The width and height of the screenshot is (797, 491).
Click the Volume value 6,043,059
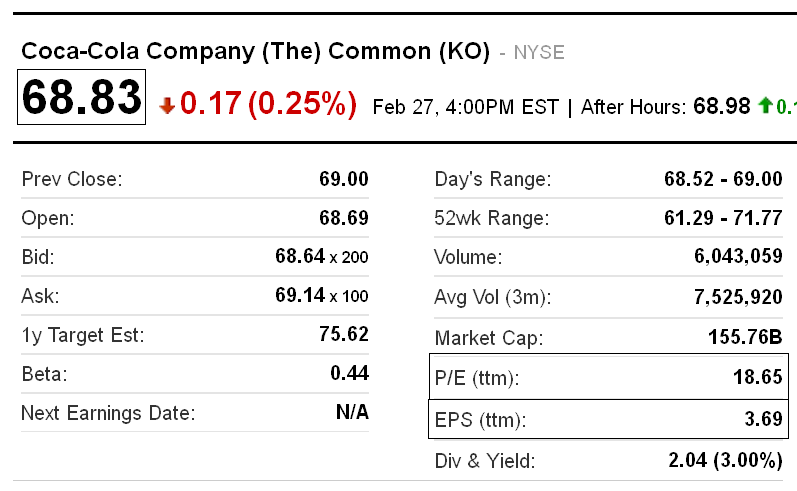(737, 257)
